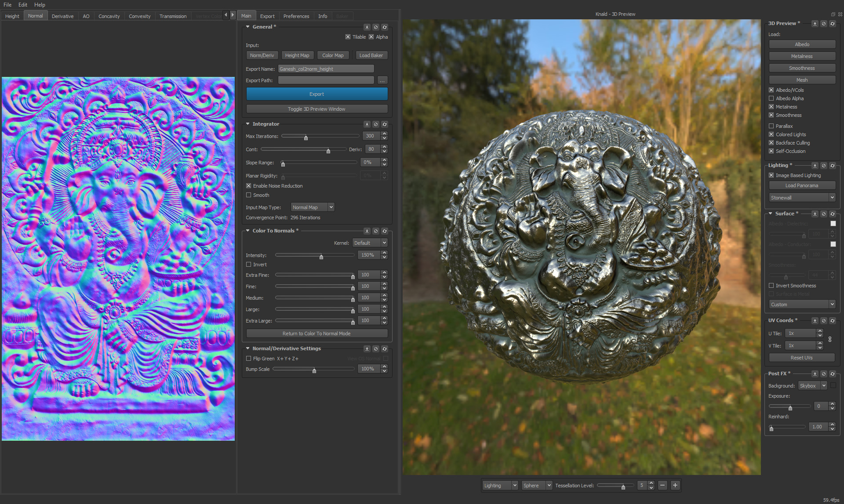Click the Load Panorama button
This screenshot has height=504, width=844.
click(802, 185)
